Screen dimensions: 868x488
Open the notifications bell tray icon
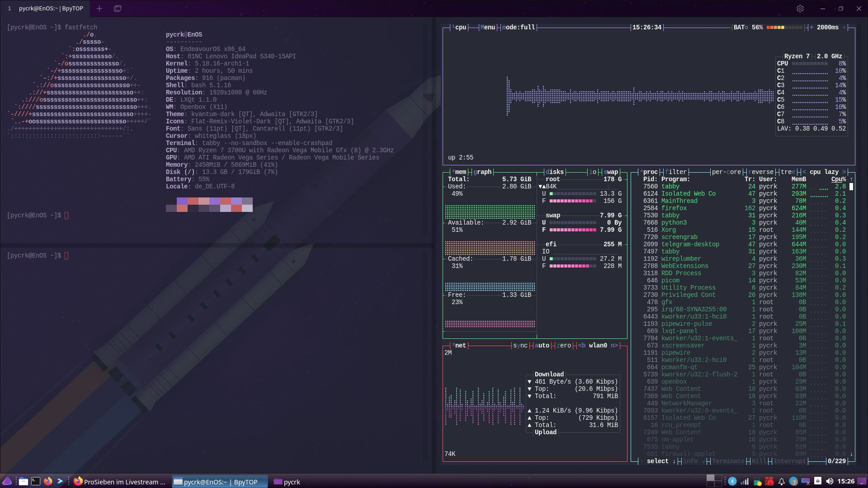coord(781,482)
